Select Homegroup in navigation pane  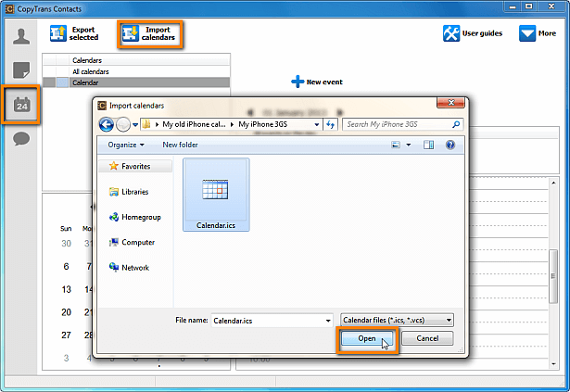tap(135, 217)
